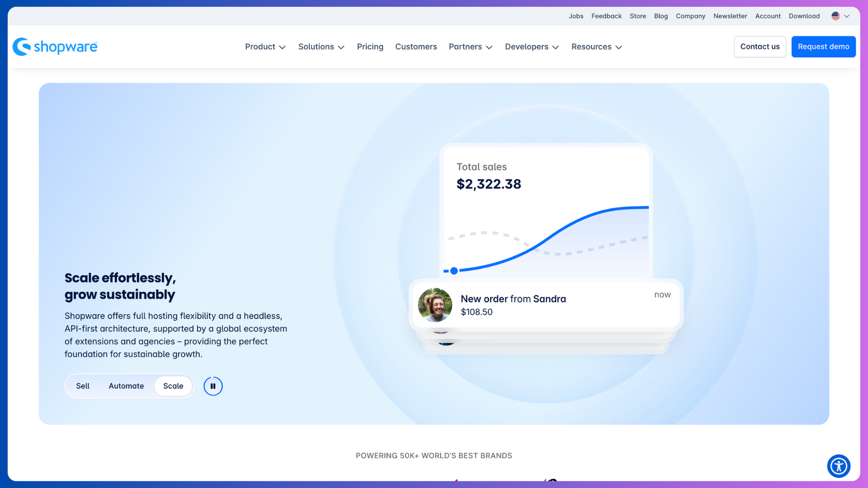Viewport: 868px width, 488px height.
Task: Click the US flag language icon
Action: pyautogui.click(x=835, y=16)
